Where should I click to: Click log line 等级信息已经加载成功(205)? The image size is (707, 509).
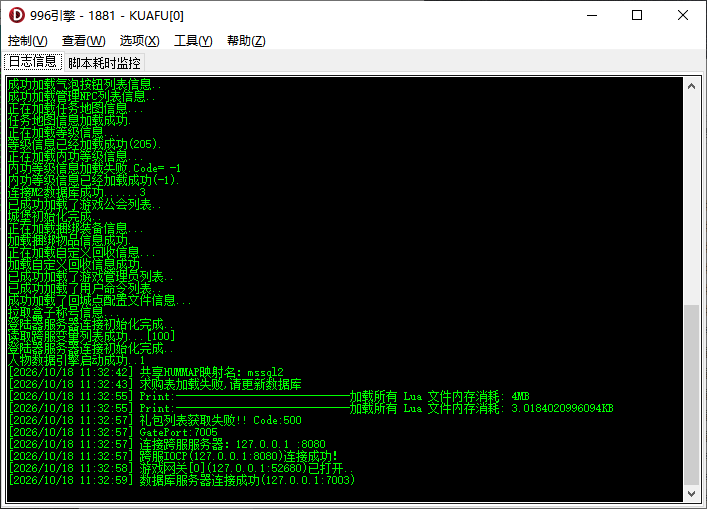point(85,144)
